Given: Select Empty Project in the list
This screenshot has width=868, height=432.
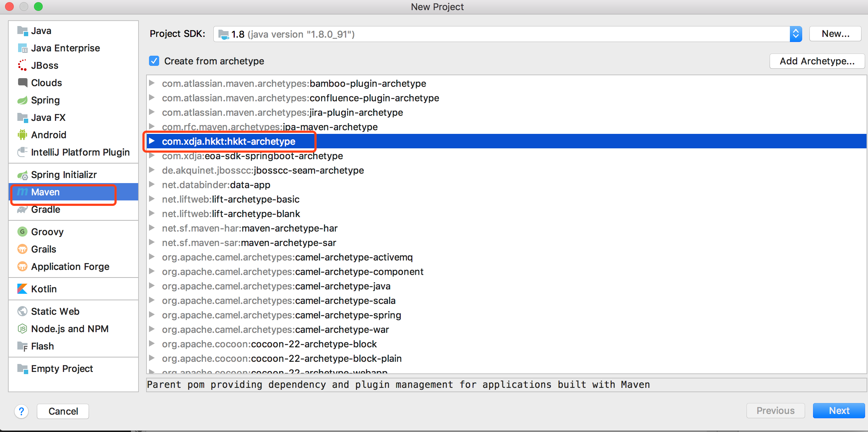Looking at the screenshot, I should pyautogui.click(x=62, y=369).
